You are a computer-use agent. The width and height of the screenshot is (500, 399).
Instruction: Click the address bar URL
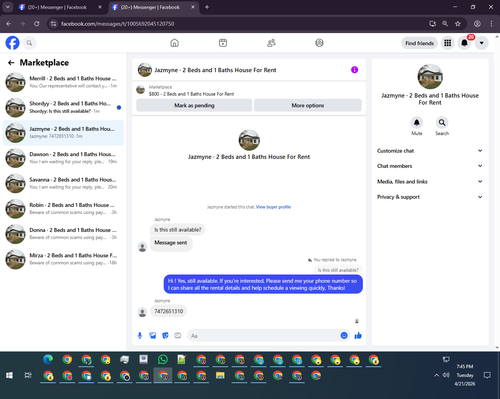(117, 24)
